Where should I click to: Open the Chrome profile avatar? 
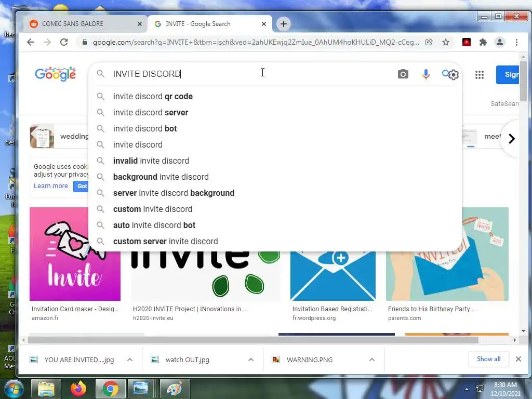click(x=499, y=42)
